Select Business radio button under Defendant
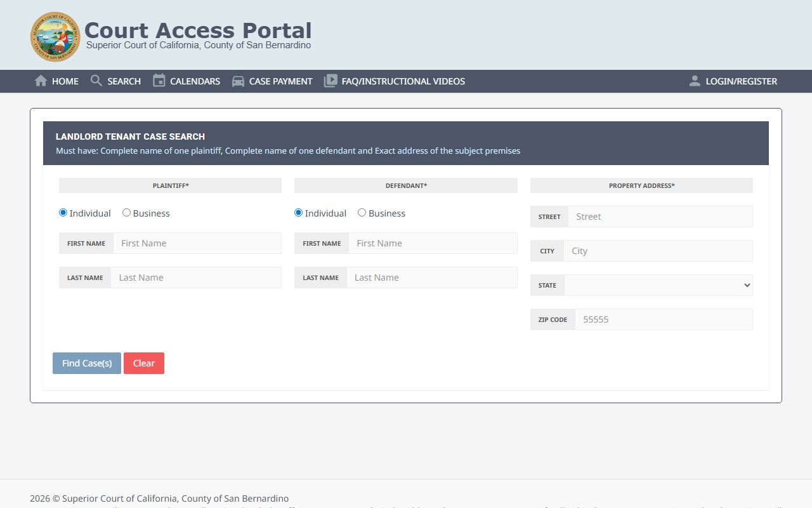Screen dimensions: 812x508 tap(362, 213)
